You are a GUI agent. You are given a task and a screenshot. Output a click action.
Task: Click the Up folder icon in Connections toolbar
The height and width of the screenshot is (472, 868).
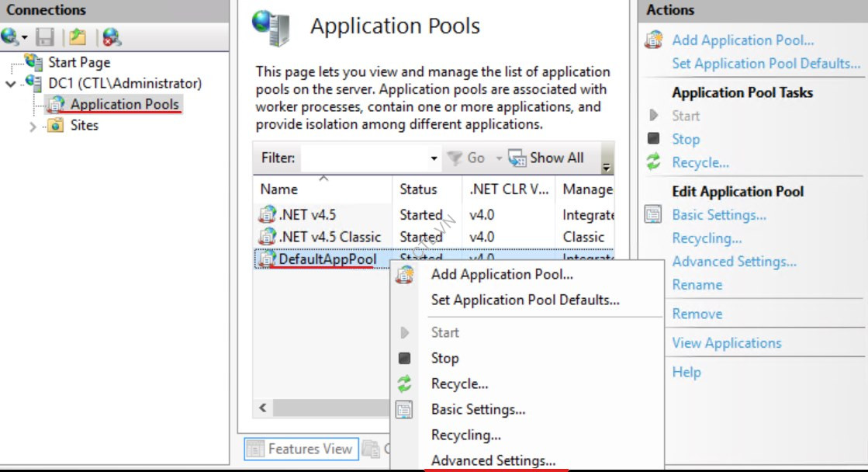point(77,36)
